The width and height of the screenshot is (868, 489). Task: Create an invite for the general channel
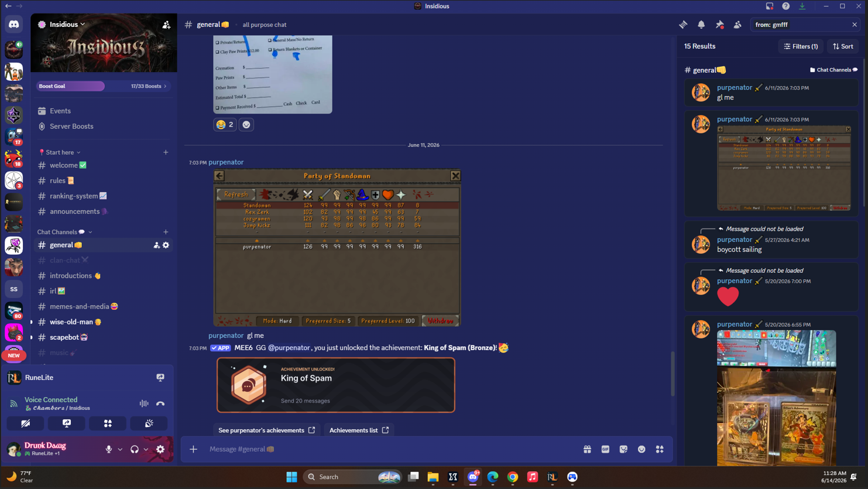click(156, 245)
